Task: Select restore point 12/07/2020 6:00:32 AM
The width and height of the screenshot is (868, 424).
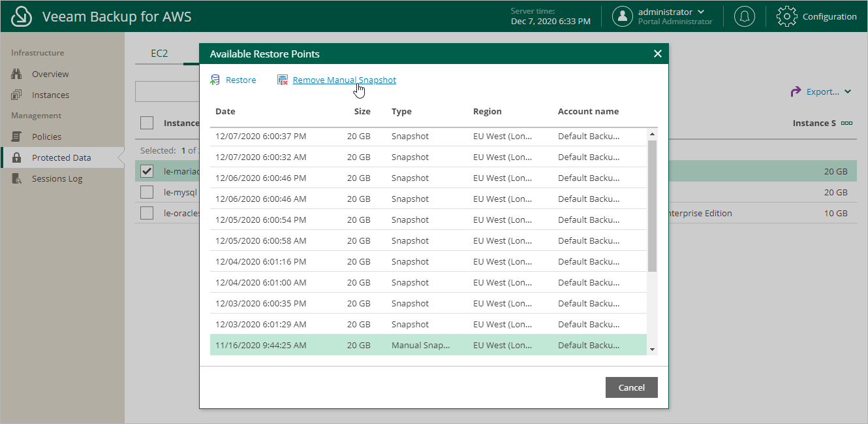Action: [x=428, y=157]
